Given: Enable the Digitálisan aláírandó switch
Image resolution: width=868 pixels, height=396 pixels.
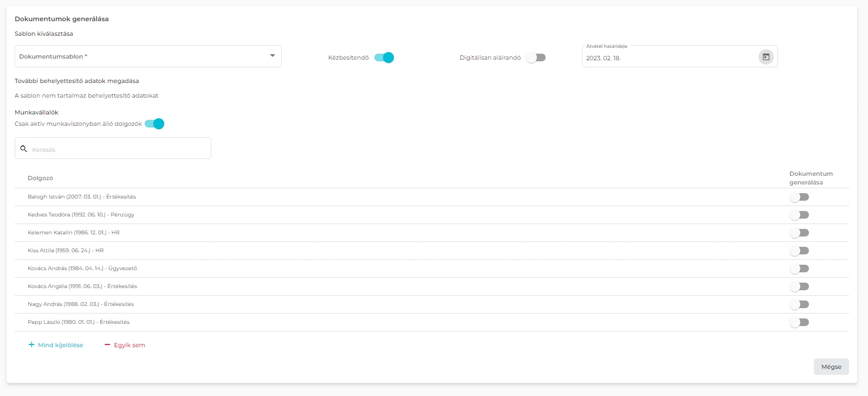Looking at the screenshot, I should pyautogui.click(x=536, y=58).
